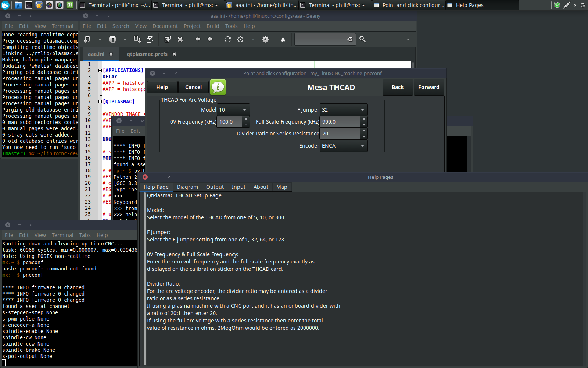The image size is (588, 368).
Task: Click the green package updater tray icon
Action: pos(557,5)
